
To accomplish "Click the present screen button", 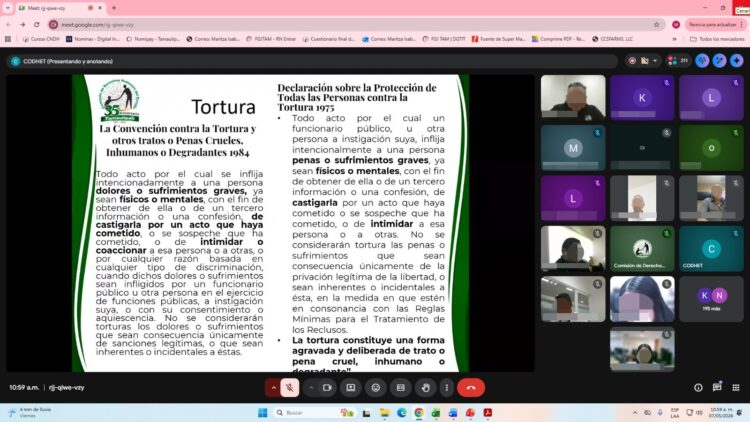I will pos(351,388).
